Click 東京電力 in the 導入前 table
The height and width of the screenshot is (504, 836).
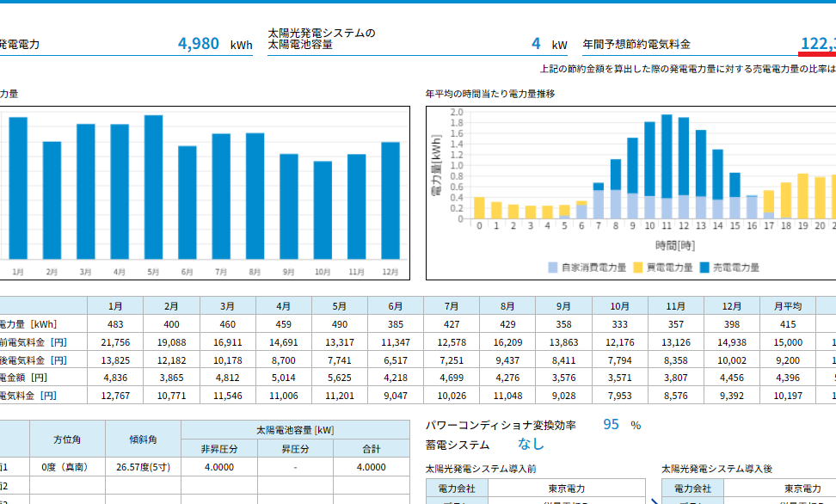click(x=567, y=488)
